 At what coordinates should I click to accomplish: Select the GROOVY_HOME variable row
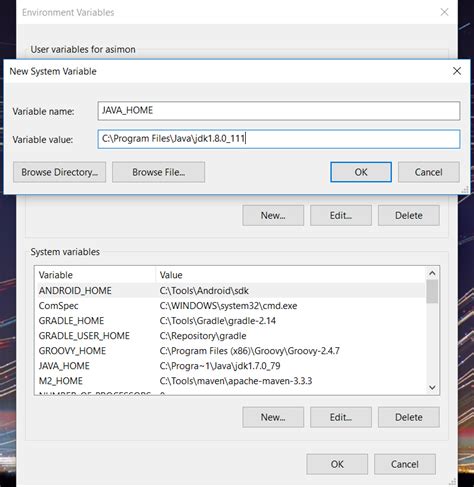tap(230, 351)
